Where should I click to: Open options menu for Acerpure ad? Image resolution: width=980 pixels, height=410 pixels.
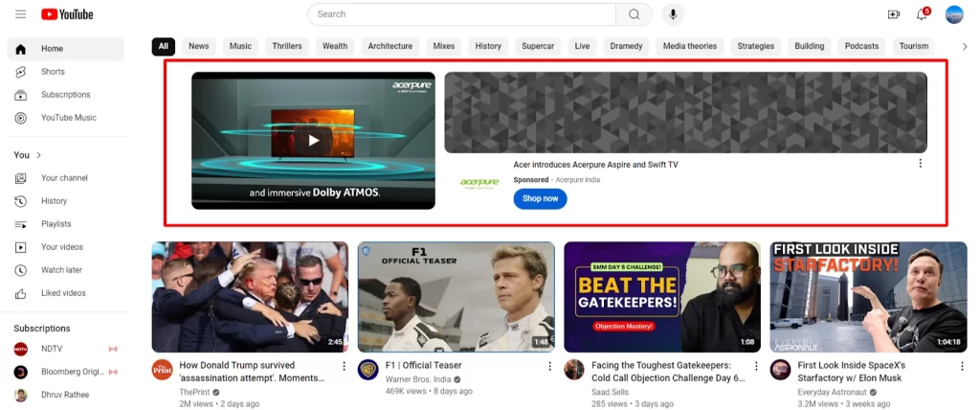pos(920,164)
